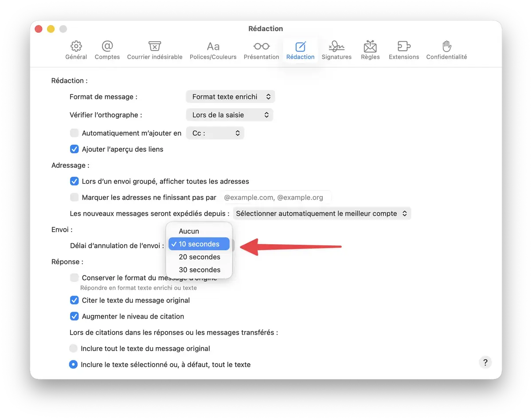
Task: Open the Format de message dropdown
Action: pos(230,96)
